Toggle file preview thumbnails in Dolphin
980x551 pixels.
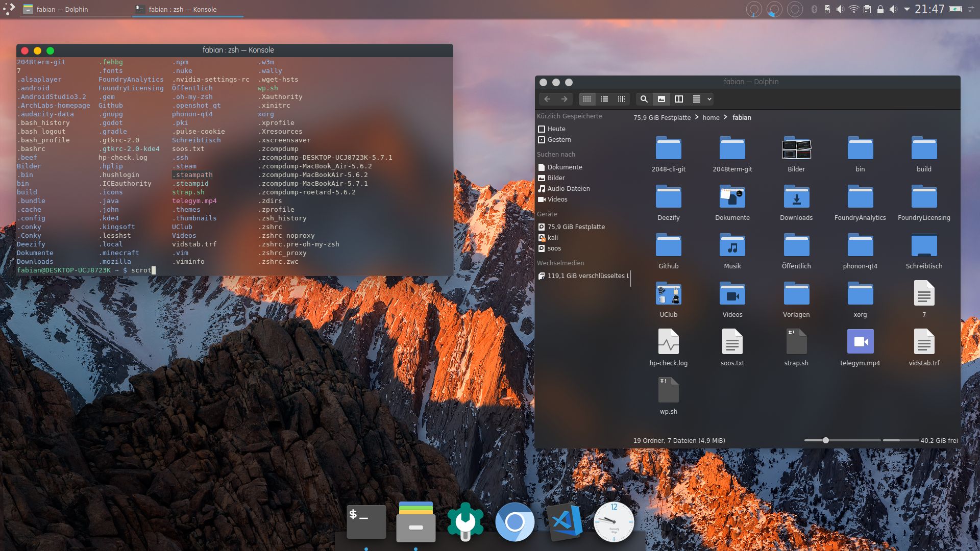(661, 99)
